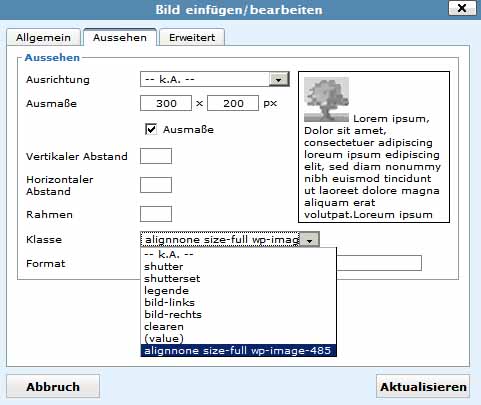The width and height of the screenshot is (481, 405).
Task: Click the Ausrichtung dropdown arrow button
Action: 279,80
